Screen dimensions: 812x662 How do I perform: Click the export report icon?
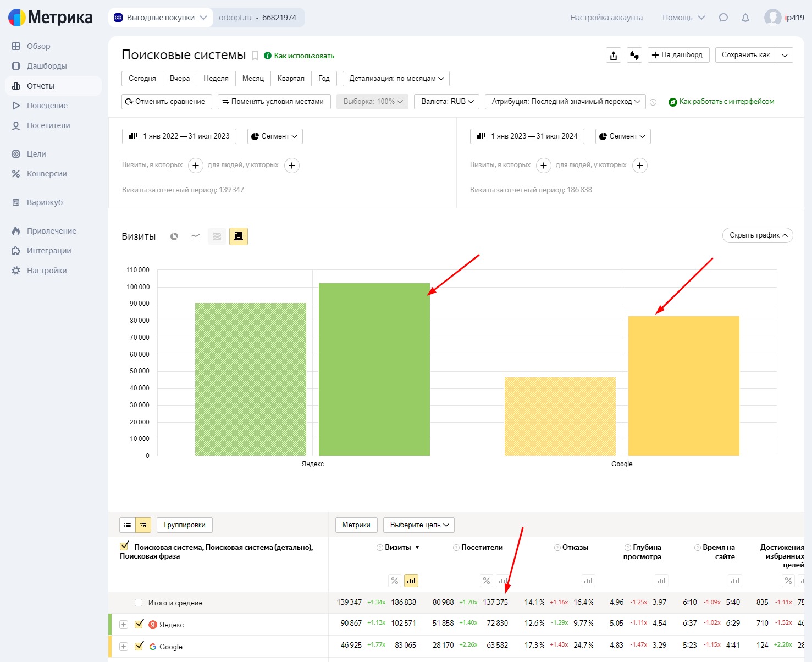pyautogui.click(x=614, y=55)
